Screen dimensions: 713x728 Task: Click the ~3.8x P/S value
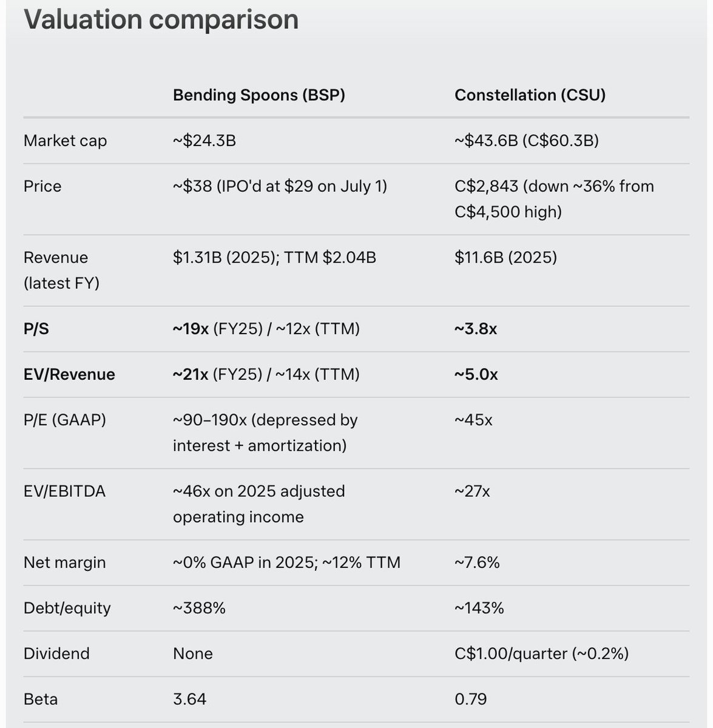pyautogui.click(x=476, y=329)
